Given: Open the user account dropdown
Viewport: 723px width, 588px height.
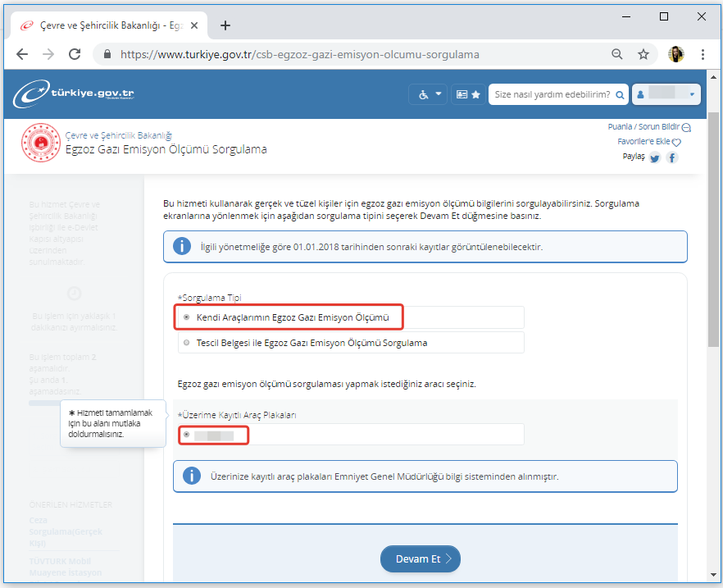Looking at the screenshot, I should pyautogui.click(x=666, y=94).
